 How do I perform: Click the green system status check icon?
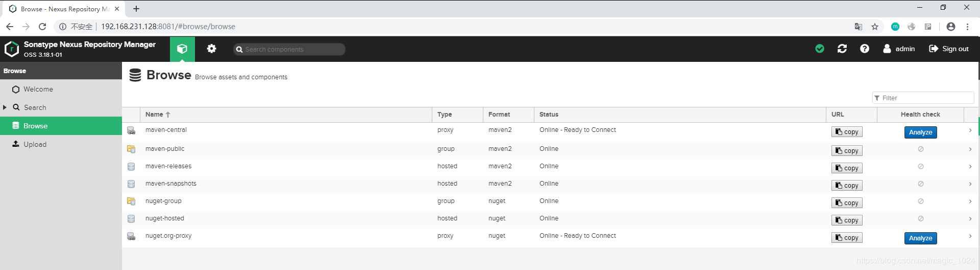[x=820, y=49]
